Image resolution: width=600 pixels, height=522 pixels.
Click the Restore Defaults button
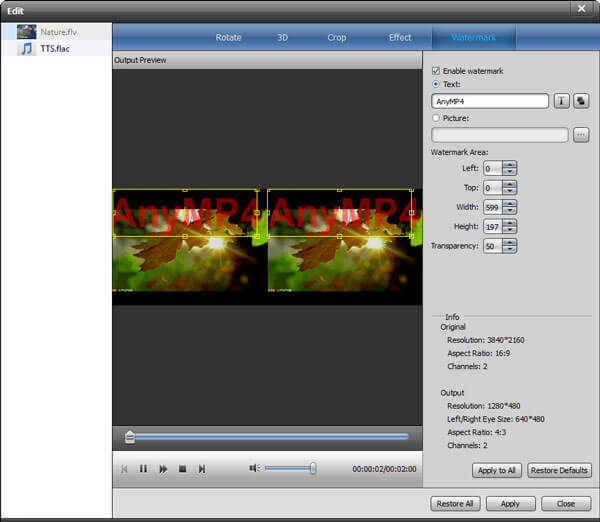pos(559,470)
